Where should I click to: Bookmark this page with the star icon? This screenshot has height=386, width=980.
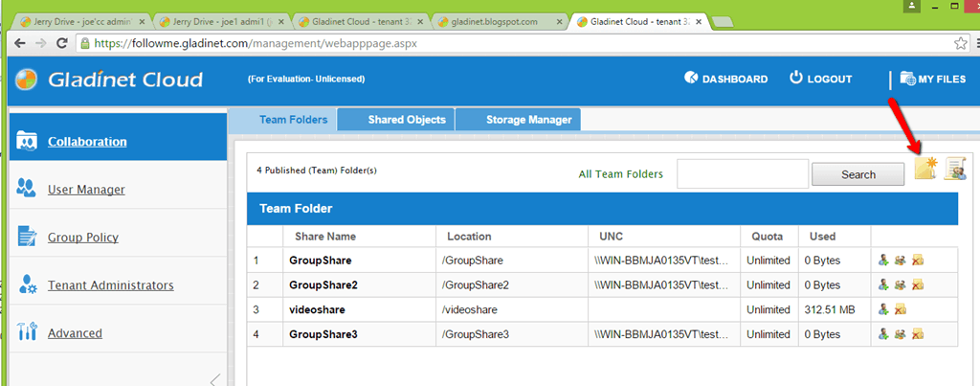coord(960,43)
